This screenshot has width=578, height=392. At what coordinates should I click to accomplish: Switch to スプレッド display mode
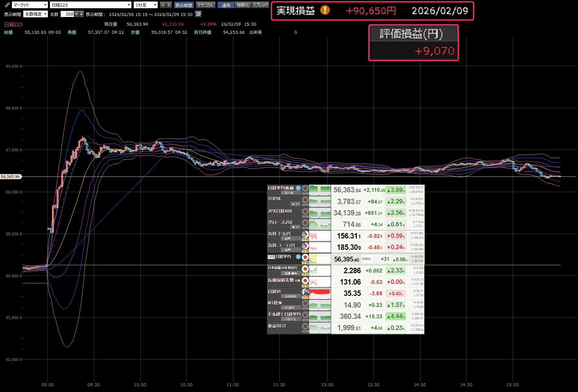point(261,5)
